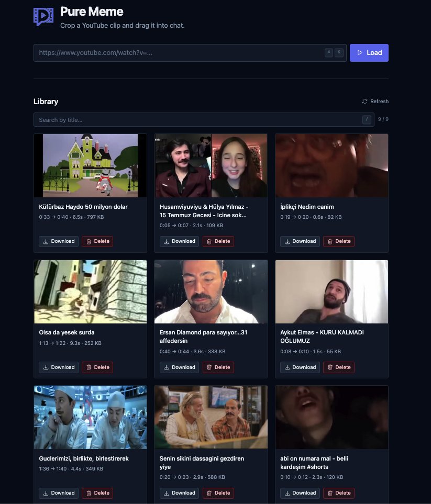Delete the Senin sikini dassagini clip
This screenshot has width=431, height=504.
click(x=218, y=493)
